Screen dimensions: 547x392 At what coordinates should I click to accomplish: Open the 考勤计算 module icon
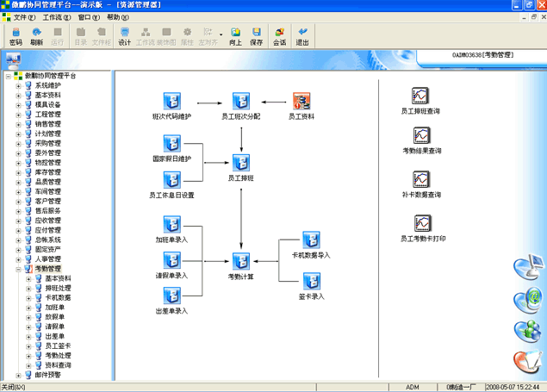(241, 260)
